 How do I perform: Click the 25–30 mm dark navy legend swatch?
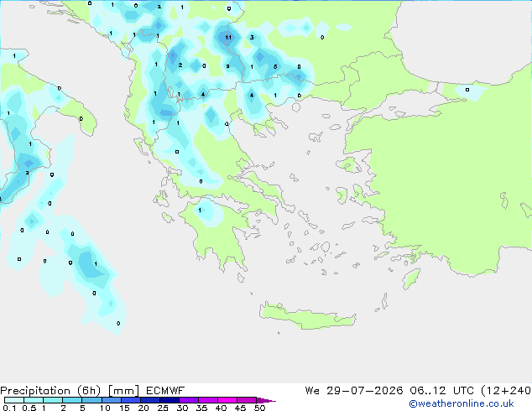(x=170, y=400)
